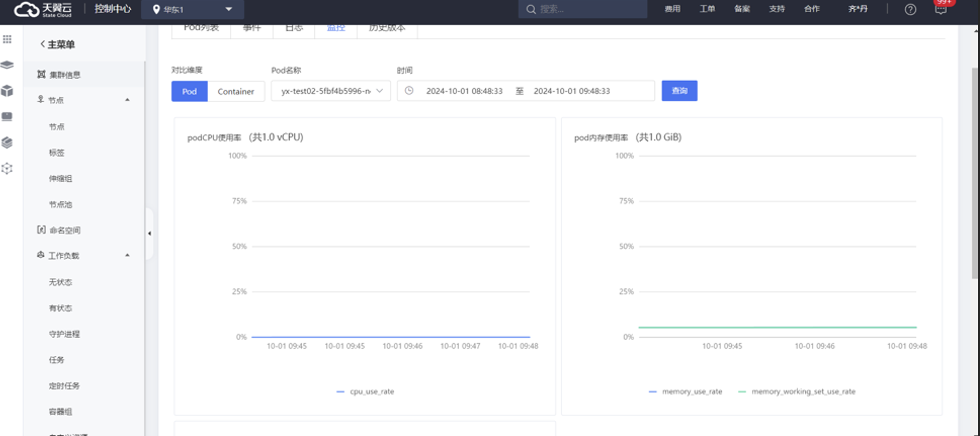This screenshot has height=436, width=980.
Task: Click the 工作负载 icon in sidebar
Action: click(x=41, y=255)
